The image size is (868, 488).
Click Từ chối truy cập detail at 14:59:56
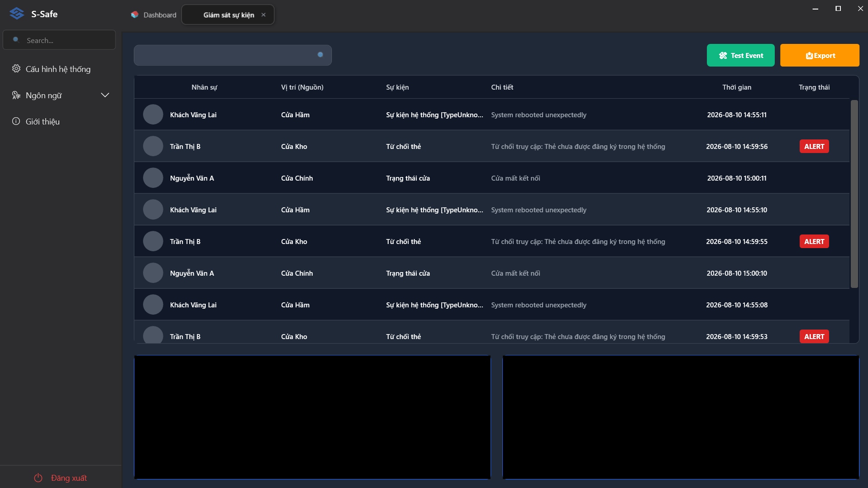pos(578,146)
